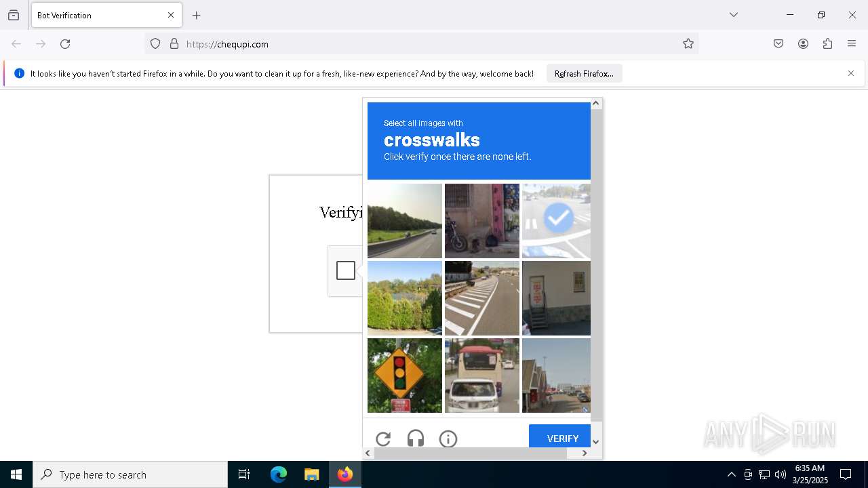Open Firefox View recent browsing icon
868x488 pixels.
click(14, 15)
